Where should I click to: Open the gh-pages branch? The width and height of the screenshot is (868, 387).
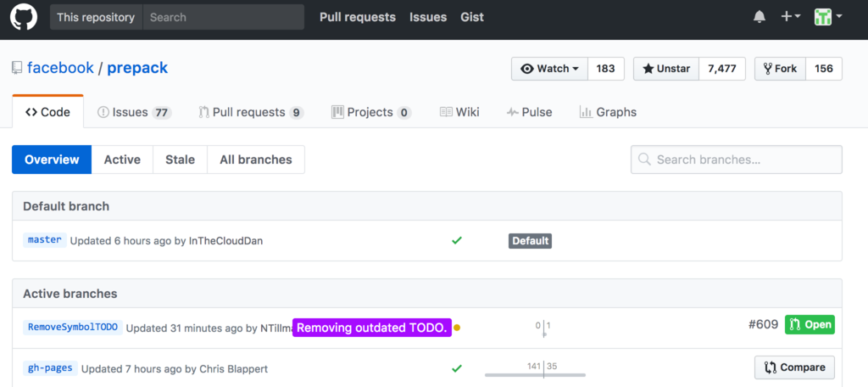(50, 367)
